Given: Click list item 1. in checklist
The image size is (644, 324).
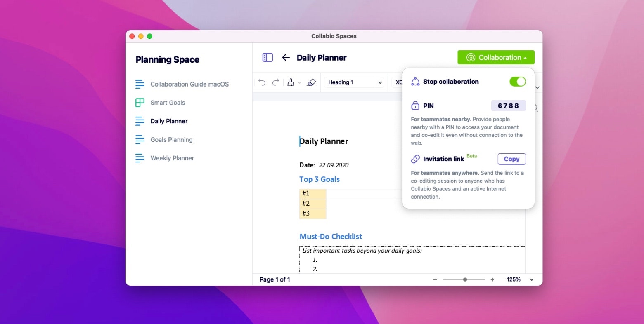Looking at the screenshot, I should point(315,260).
